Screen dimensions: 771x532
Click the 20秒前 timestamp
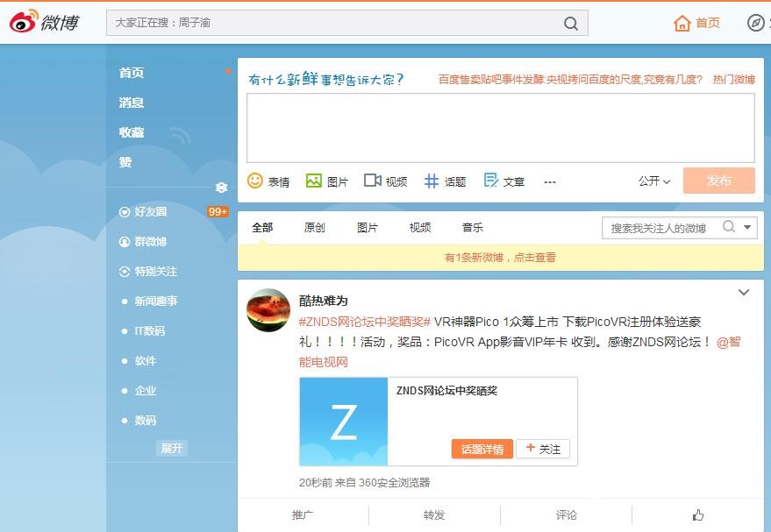tap(315, 482)
